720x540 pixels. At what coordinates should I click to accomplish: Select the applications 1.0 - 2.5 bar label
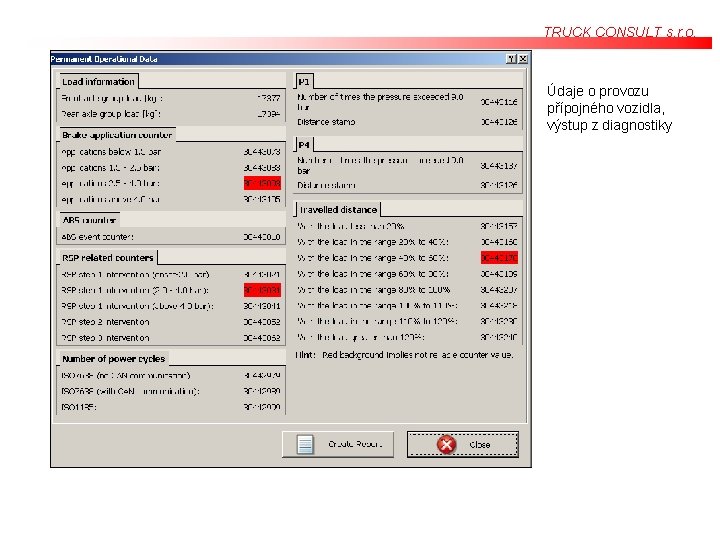click(x=110, y=168)
